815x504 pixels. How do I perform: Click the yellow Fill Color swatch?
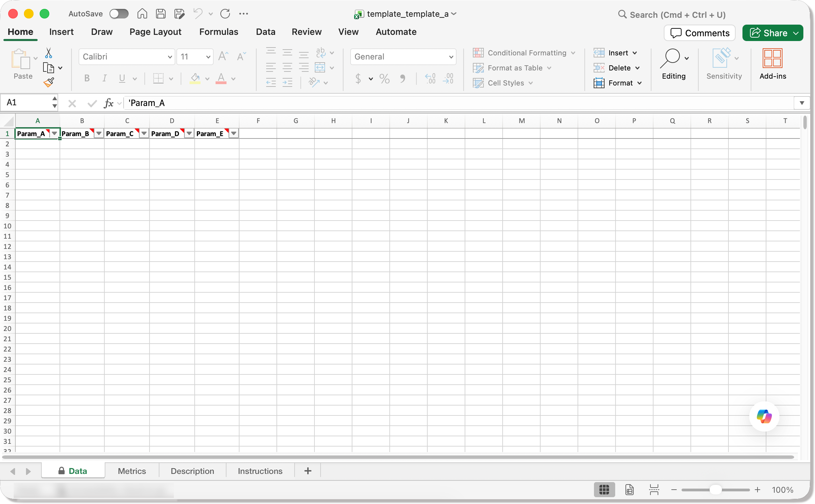coord(195,79)
